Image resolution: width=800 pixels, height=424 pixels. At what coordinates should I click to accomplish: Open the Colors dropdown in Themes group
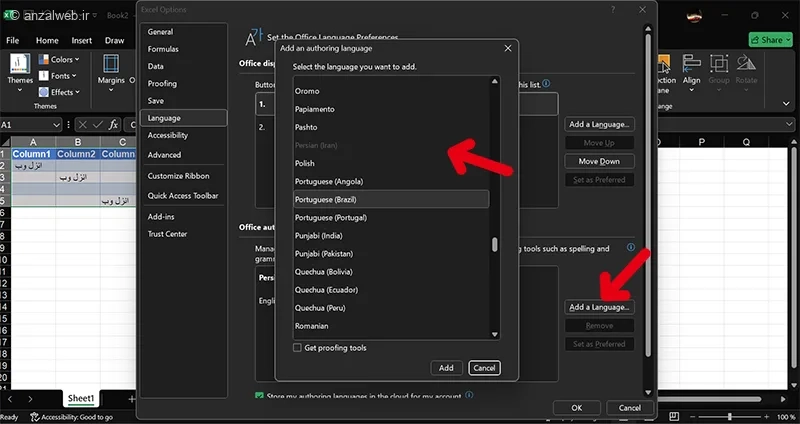pos(59,60)
